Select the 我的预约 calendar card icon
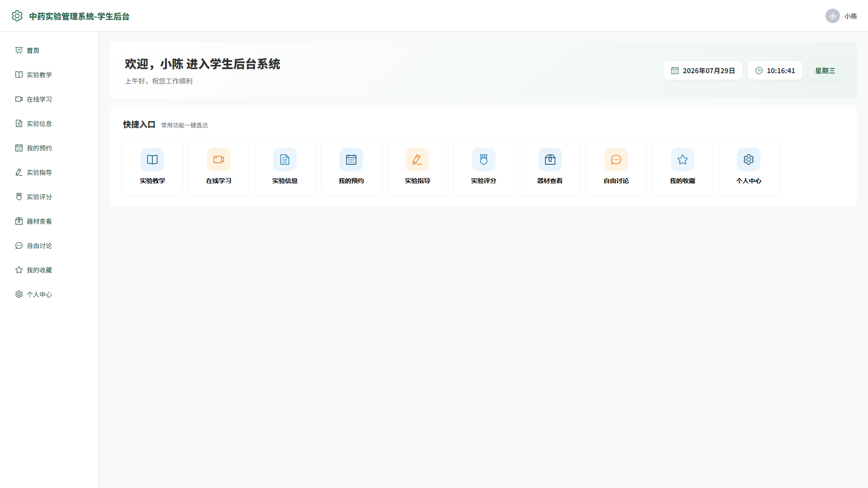Viewport: 868px width, 488px height. point(351,160)
